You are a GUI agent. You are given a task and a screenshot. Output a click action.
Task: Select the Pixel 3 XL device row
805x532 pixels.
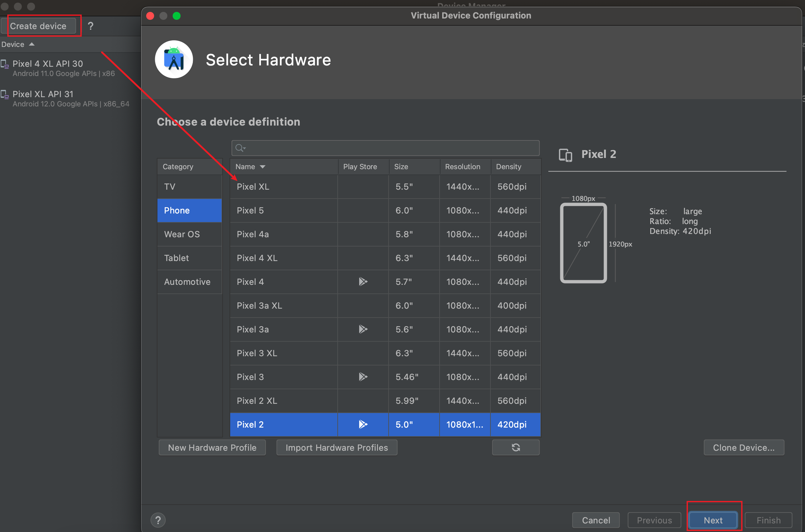385,353
